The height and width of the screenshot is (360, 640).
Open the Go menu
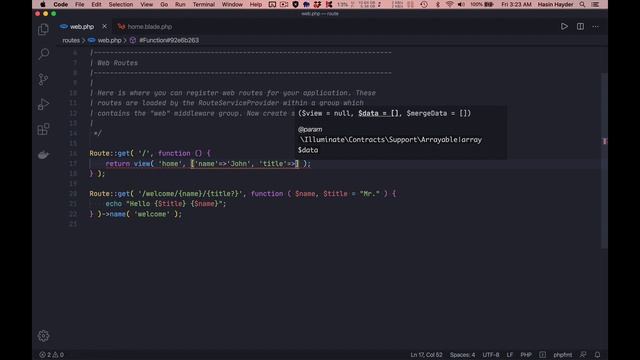pyautogui.click(x=164, y=4)
